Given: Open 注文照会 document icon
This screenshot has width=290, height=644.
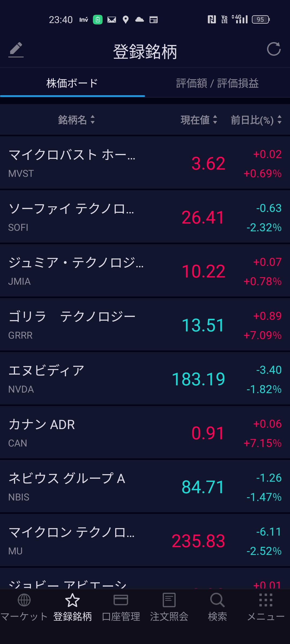Looking at the screenshot, I should pyautogui.click(x=169, y=600).
